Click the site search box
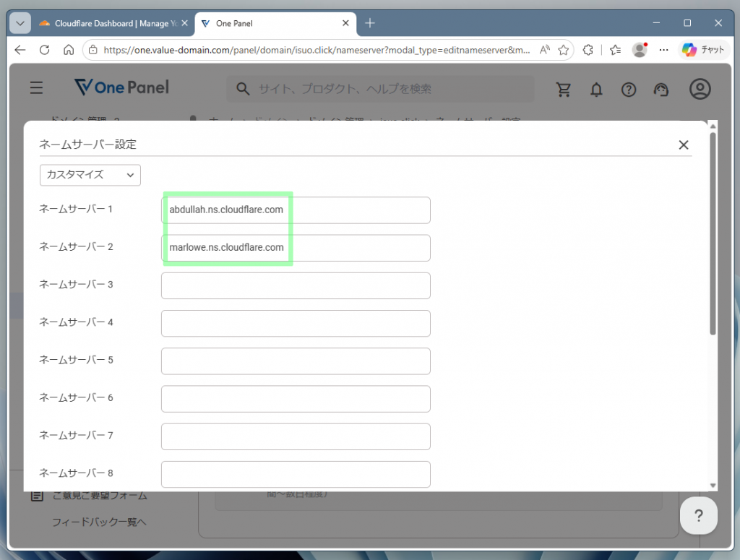Viewport: 740px width, 560px height. [380, 89]
